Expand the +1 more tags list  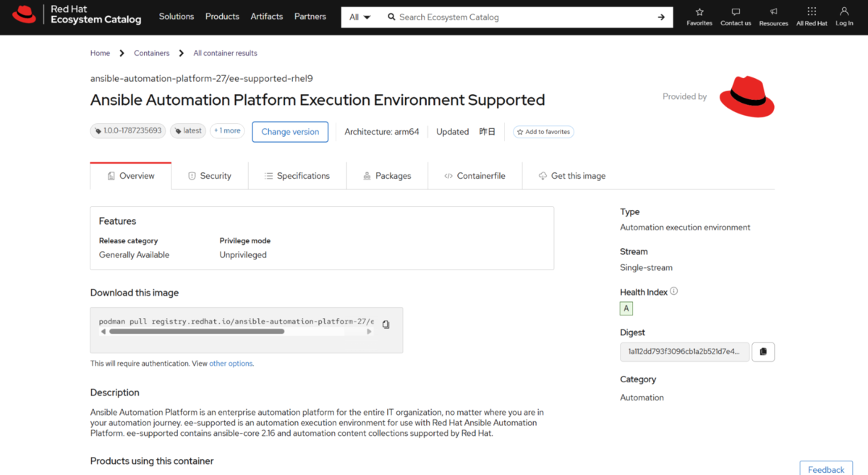[x=227, y=131]
